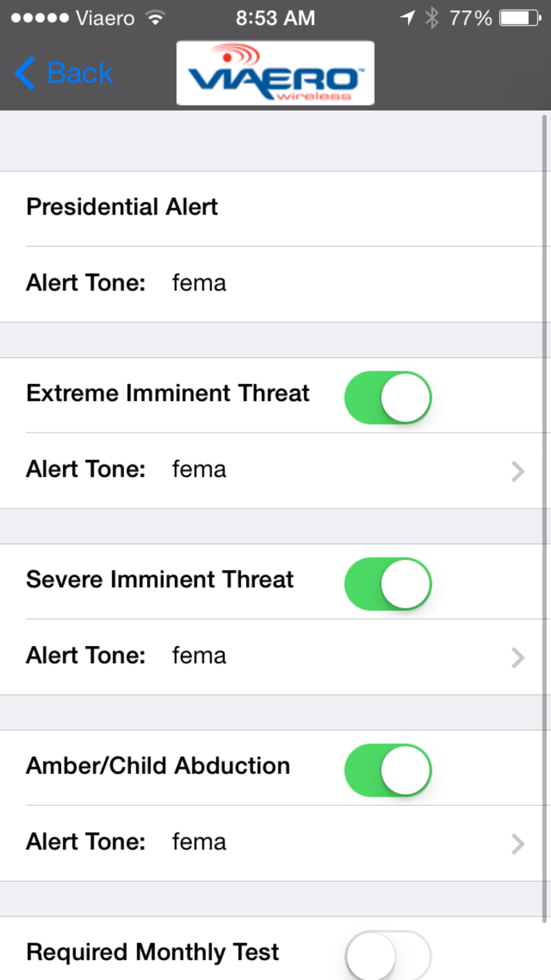Turn off Severe Imminent Threat alerts
This screenshot has height=980, width=551.
388,584
